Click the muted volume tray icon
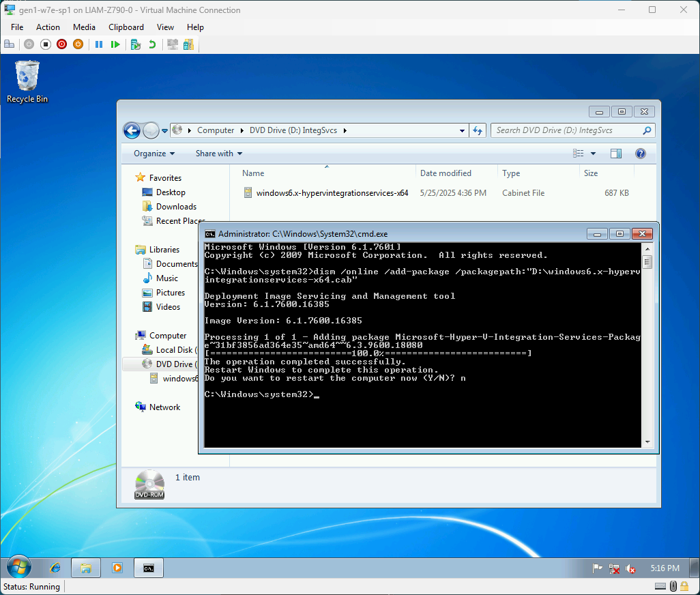 click(x=630, y=568)
